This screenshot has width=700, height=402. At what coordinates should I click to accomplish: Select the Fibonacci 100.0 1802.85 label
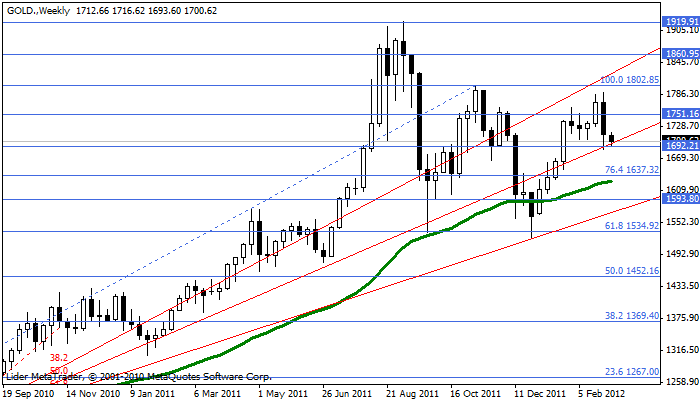point(629,80)
